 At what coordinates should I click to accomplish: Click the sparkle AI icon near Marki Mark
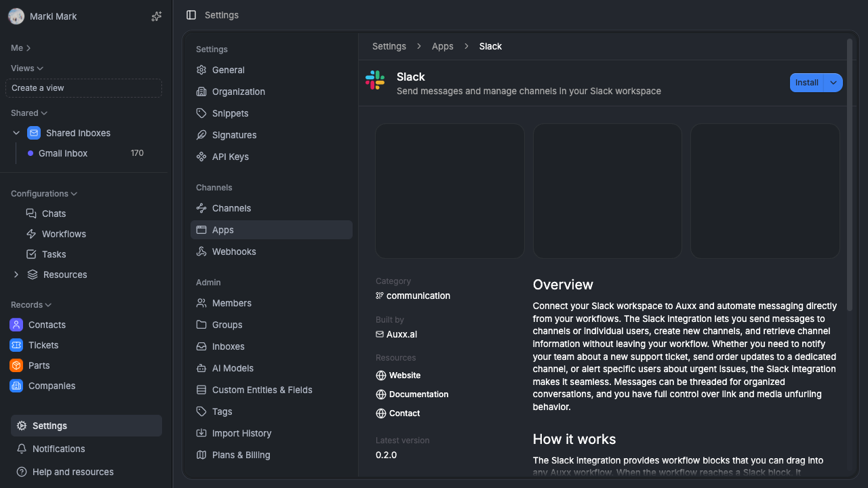157,16
